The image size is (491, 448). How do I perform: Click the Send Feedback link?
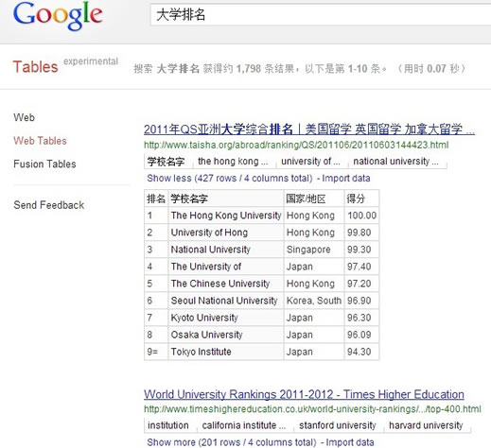click(49, 205)
